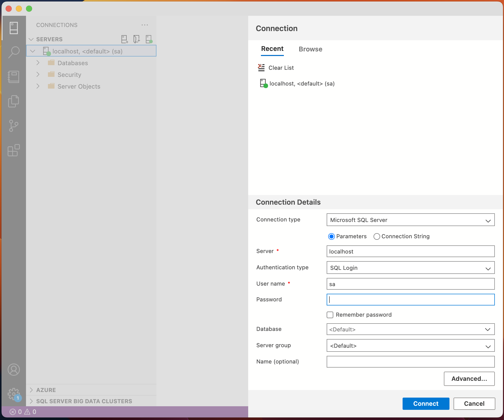Switch to the Recent tab
The width and height of the screenshot is (504, 420).
(x=272, y=49)
